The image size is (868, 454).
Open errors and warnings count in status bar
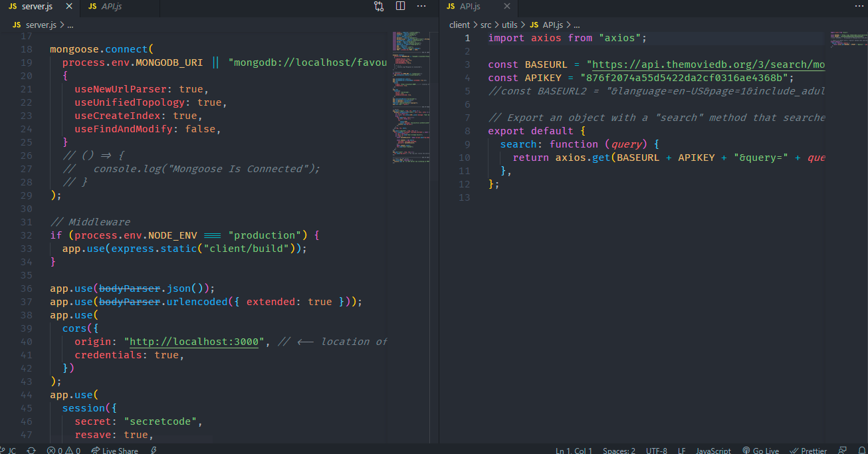point(63,450)
